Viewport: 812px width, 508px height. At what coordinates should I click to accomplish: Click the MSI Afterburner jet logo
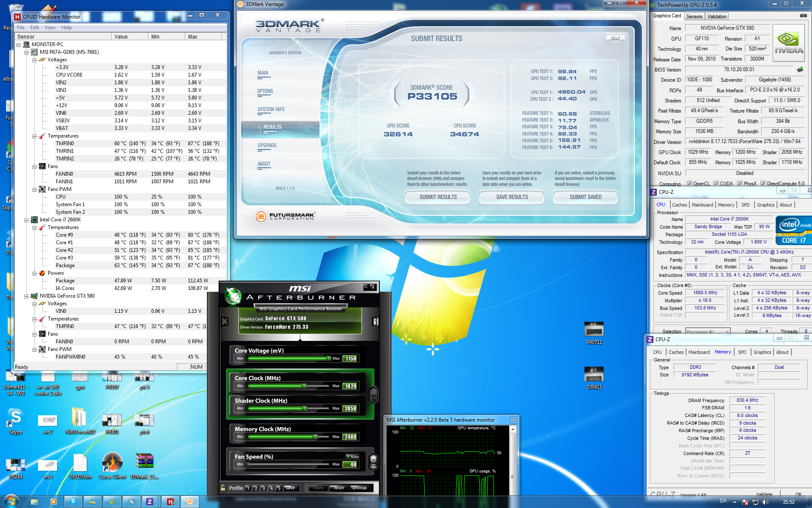tap(233, 296)
